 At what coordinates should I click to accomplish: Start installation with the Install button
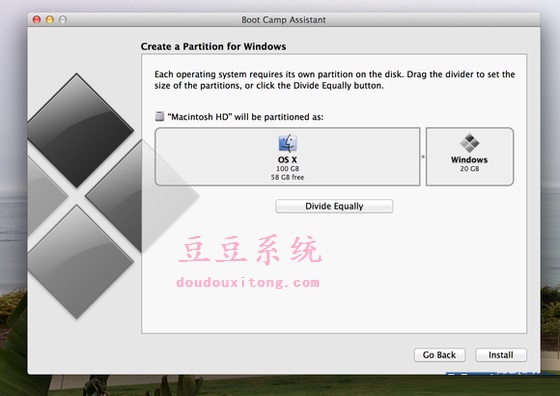[501, 355]
